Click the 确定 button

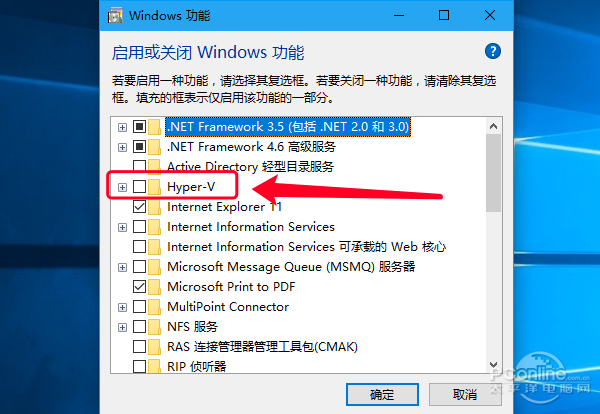[x=382, y=394]
